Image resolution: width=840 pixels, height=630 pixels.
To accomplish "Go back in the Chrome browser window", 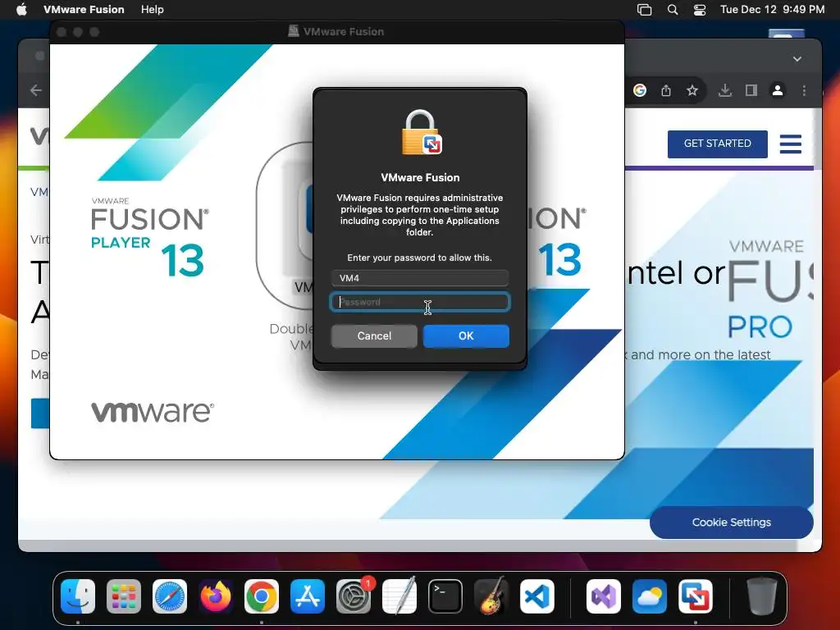I will [36, 90].
